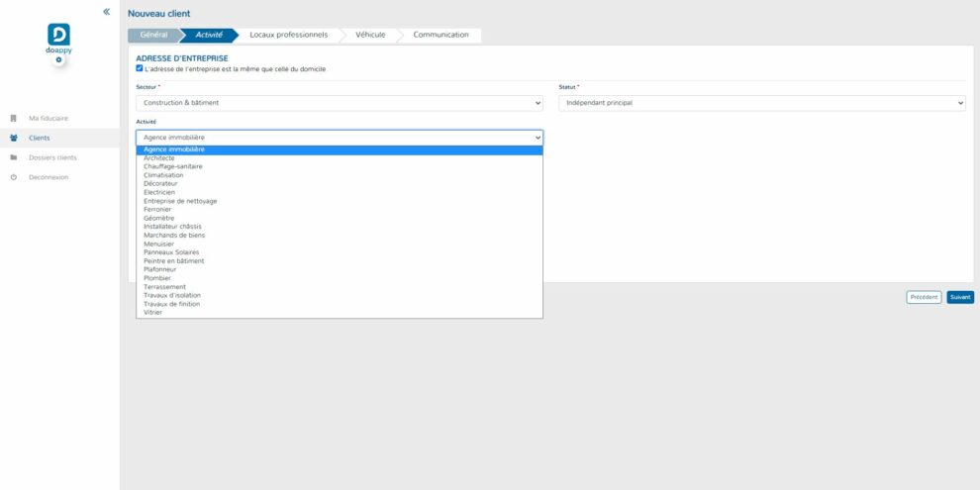Click the doappy logo icon
Screen dimensions: 980x490
click(59, 36)
